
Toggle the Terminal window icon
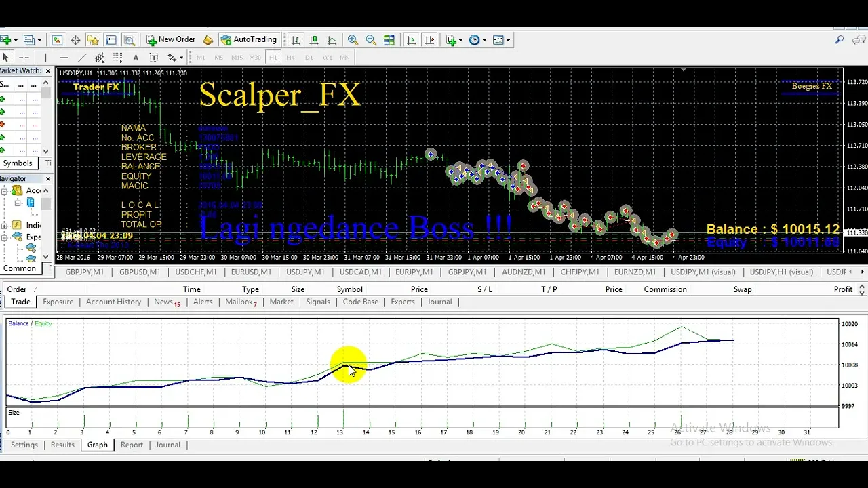[111, 40]
